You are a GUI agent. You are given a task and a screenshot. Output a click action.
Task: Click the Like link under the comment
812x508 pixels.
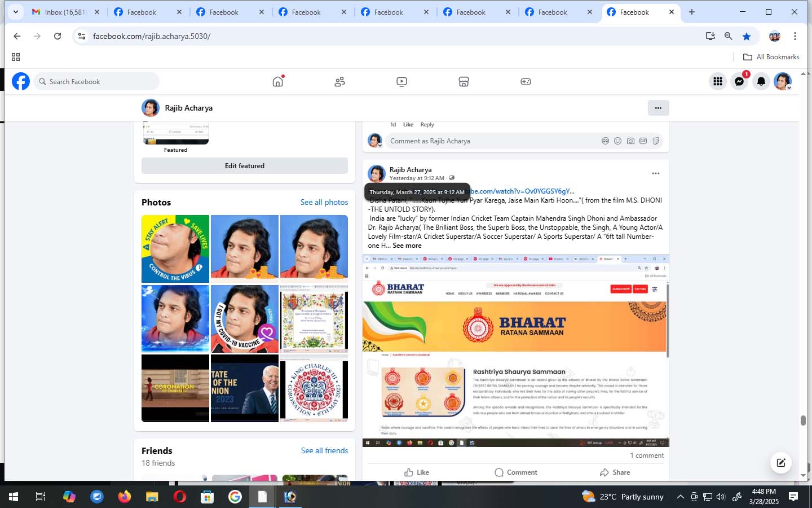408,125
